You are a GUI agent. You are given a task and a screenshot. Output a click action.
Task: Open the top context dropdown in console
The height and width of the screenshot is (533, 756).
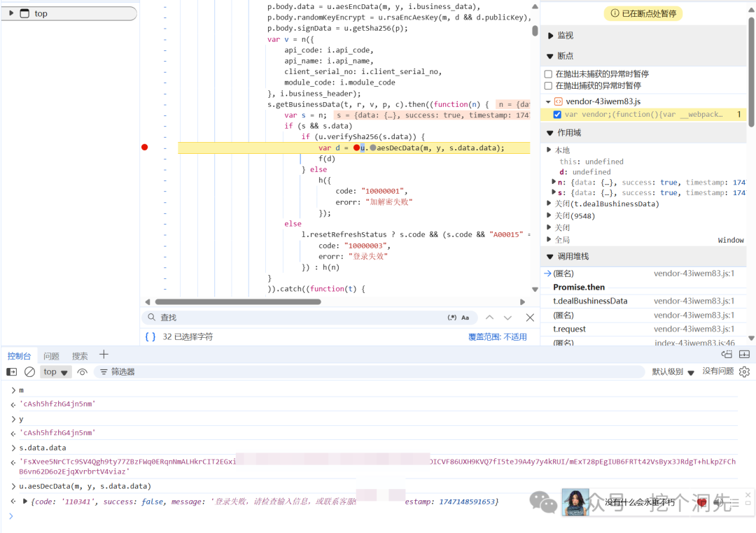click(x=56, y=371)
